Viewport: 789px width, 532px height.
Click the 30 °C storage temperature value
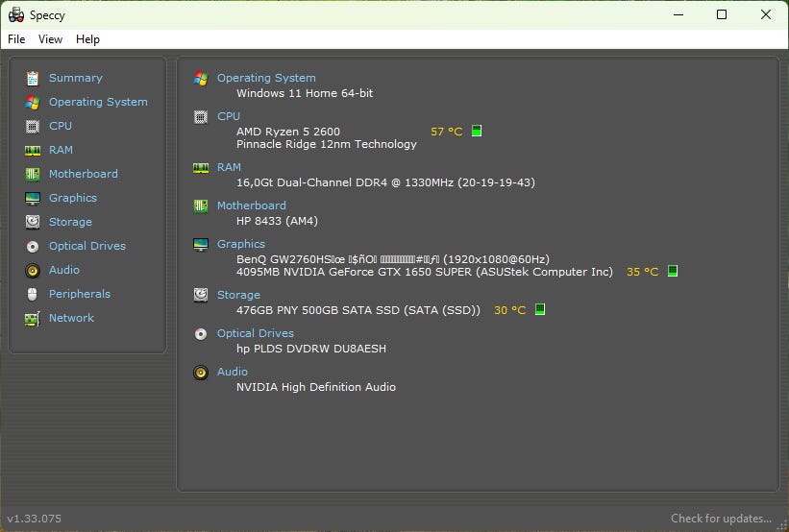(509, 310)
